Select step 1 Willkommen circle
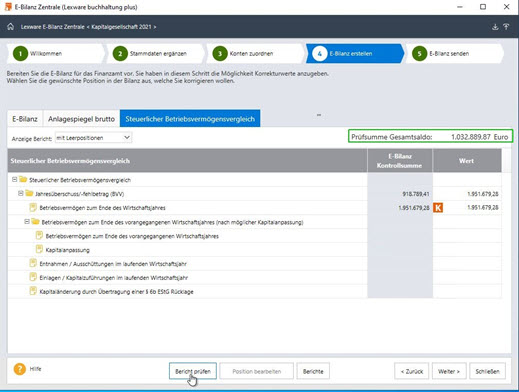Image resolution: width=519 pixels, height=392 pixels. pos(20,54)
